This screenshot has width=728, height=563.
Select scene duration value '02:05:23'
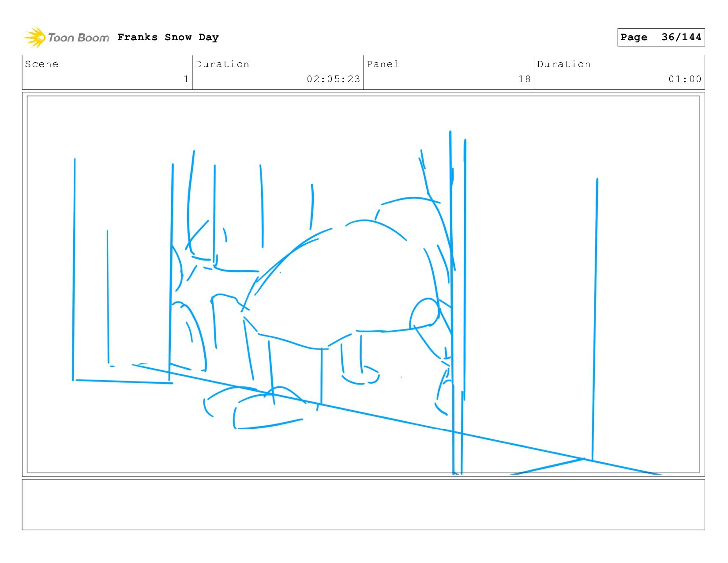pyautogui.click(x=334, y=79)
